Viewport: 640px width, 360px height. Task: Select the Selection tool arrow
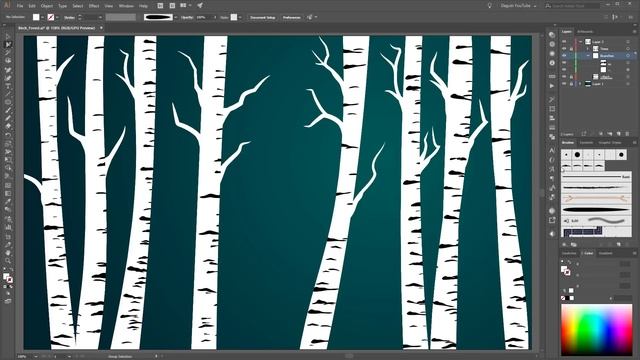8,37
